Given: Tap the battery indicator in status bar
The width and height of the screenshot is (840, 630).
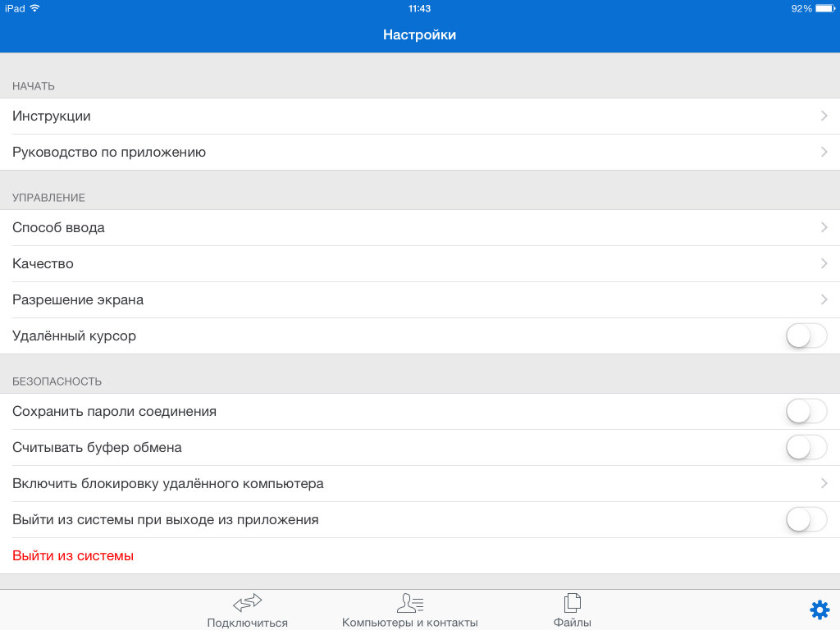Looking at the screenshot, I should (824, 8).
